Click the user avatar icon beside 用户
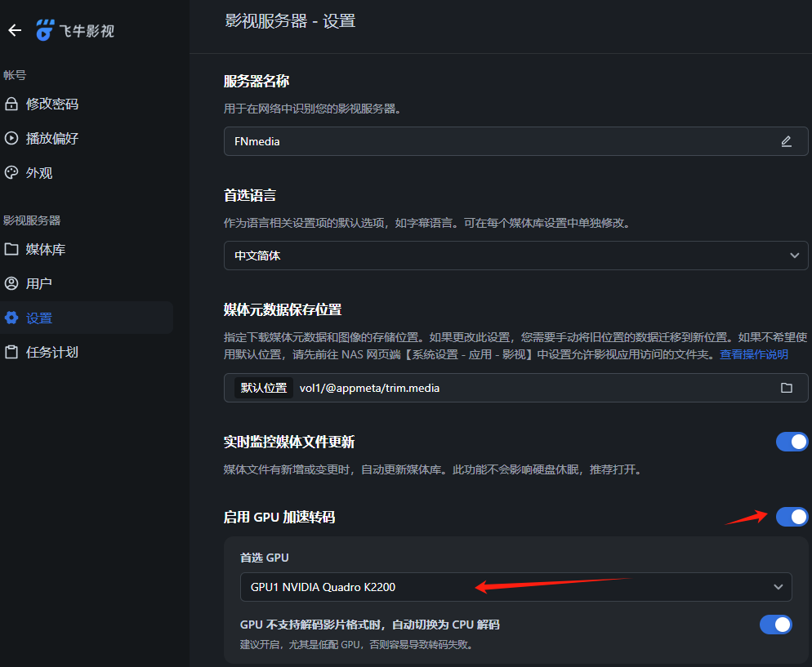 point(11,283)
